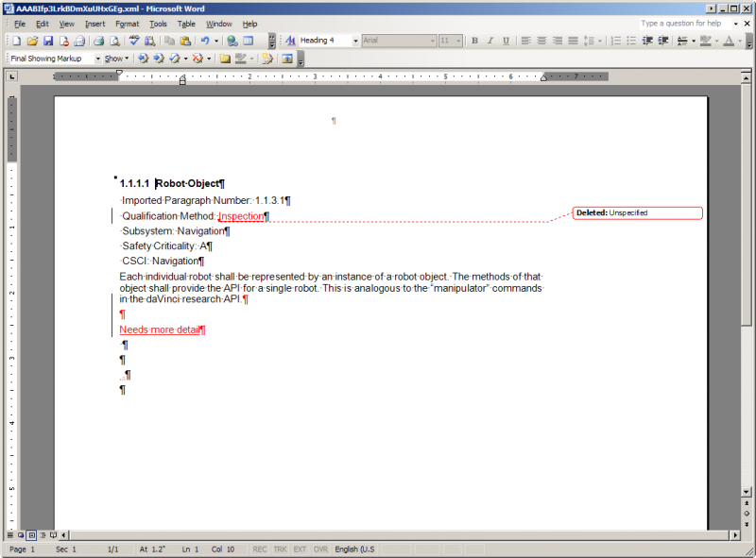Toggle italic formatting
Image resolution: width=756 pixels, height=558 pixels.
[x=490, y=41]
